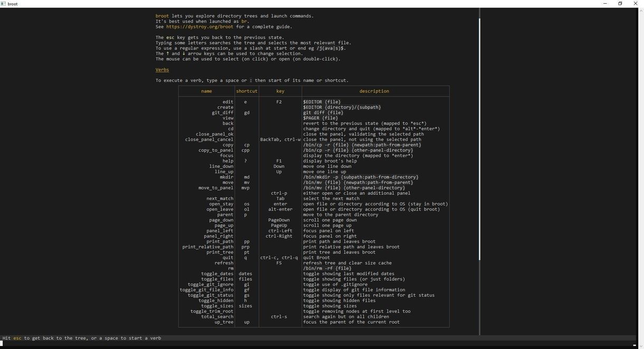Click the 'alt-enter' key cell
The image size is (644, 349).
[x=280, y=209]
